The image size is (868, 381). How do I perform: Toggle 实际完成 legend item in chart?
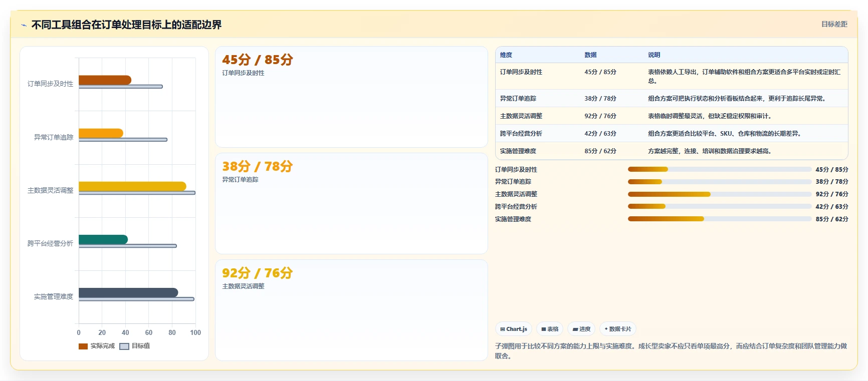pos(97,346)
